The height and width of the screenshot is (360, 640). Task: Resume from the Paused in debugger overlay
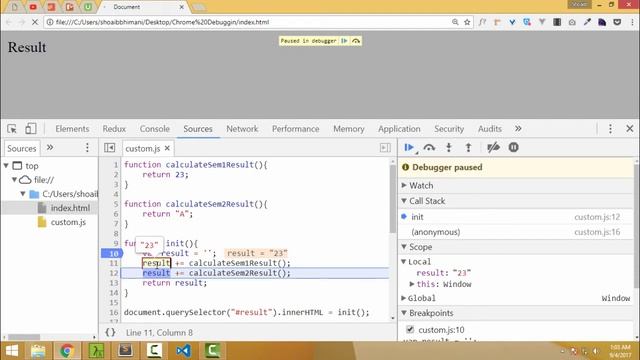tap(344, 41)
